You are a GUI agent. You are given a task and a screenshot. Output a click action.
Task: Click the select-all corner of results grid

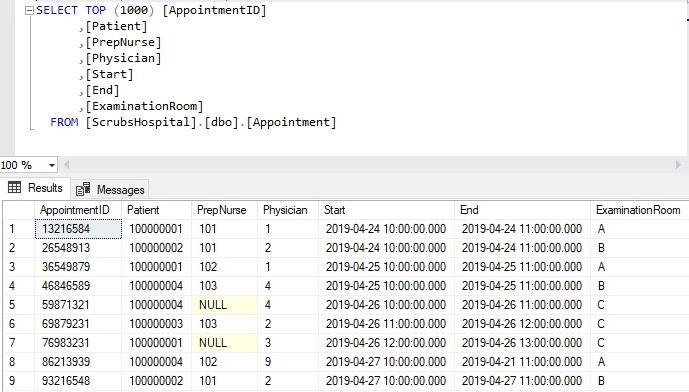18,210
